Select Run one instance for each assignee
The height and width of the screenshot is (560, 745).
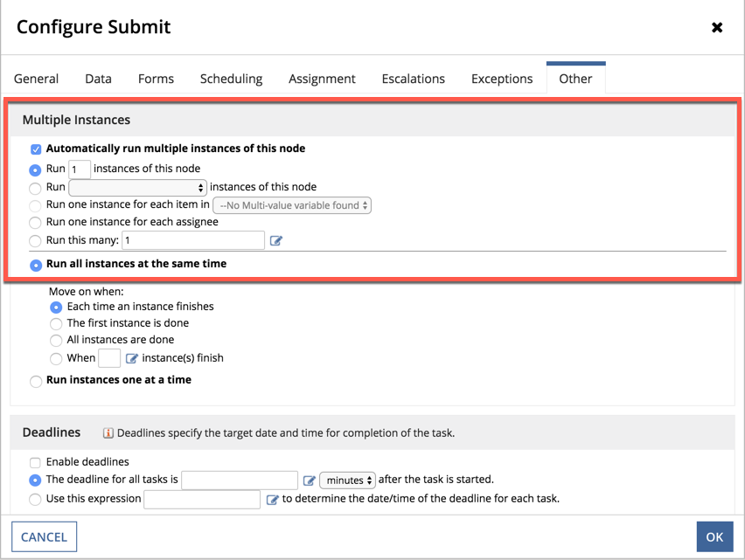click(x=35, y=223)
